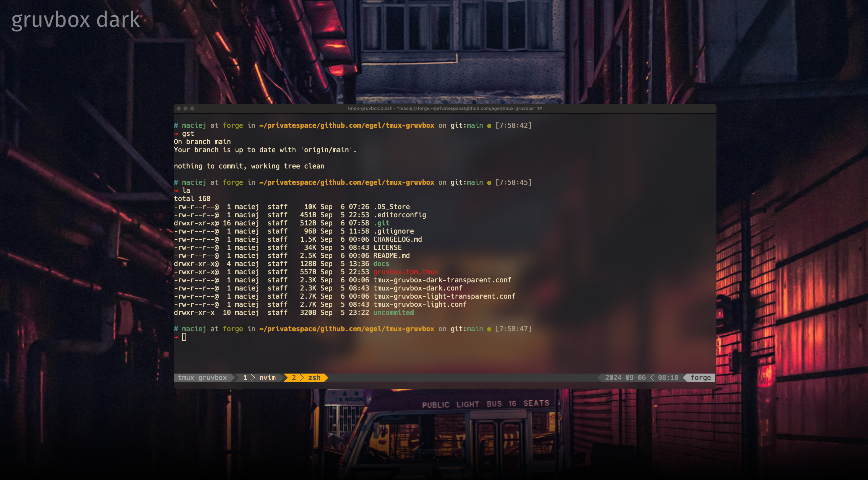
Task: Click the LICENSE file name
Action: [388, 247]
